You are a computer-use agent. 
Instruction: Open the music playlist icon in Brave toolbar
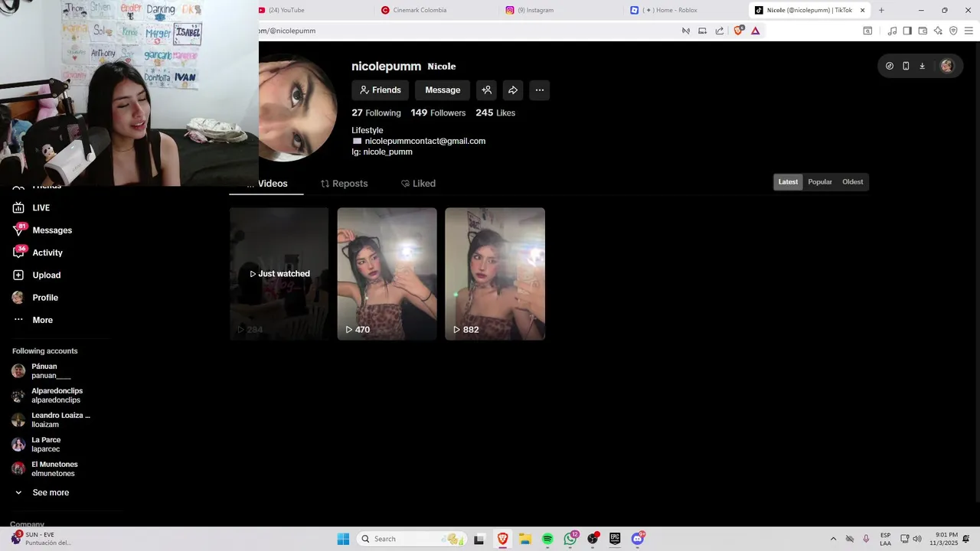(x=892, y=31)
